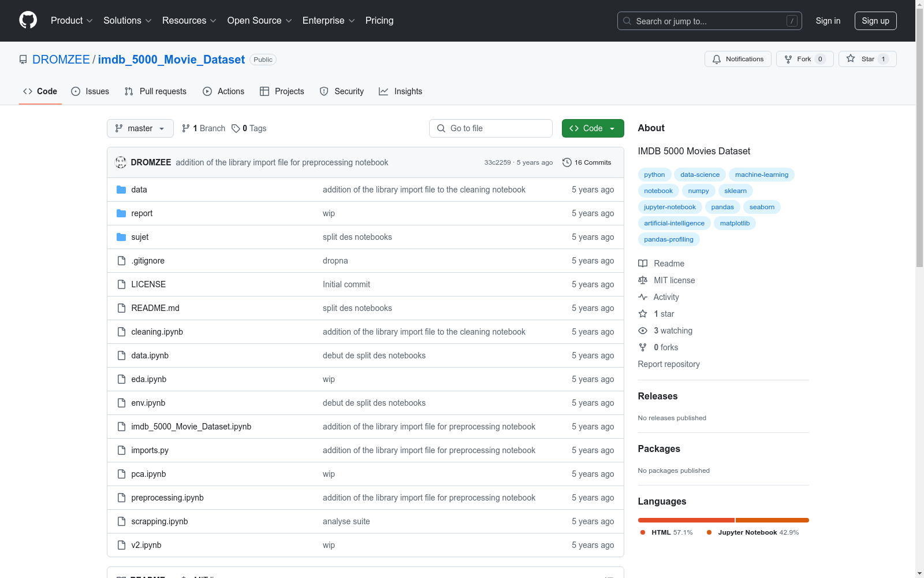This screenshot has width=924, height=578.
Task: Click the report folder icon
Action: [x=121, y=213]
